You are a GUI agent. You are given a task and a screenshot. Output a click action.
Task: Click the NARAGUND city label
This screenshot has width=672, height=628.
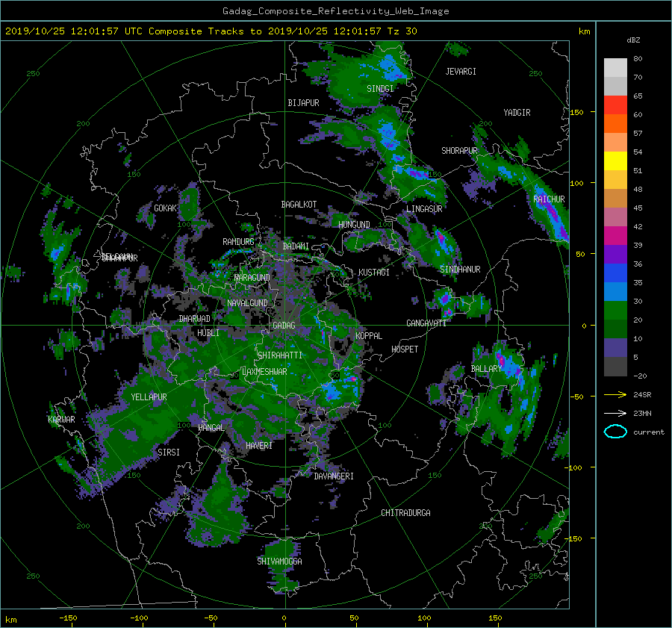click(252, 277)
